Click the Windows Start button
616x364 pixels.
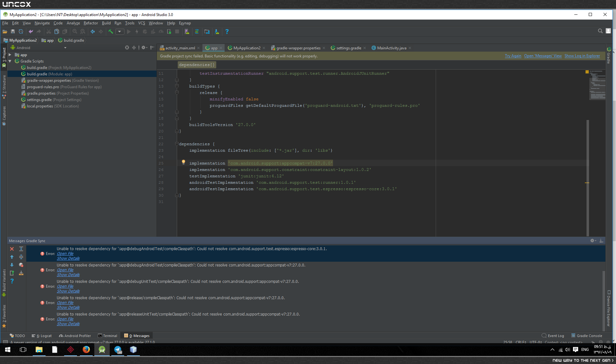coord(8,350)
